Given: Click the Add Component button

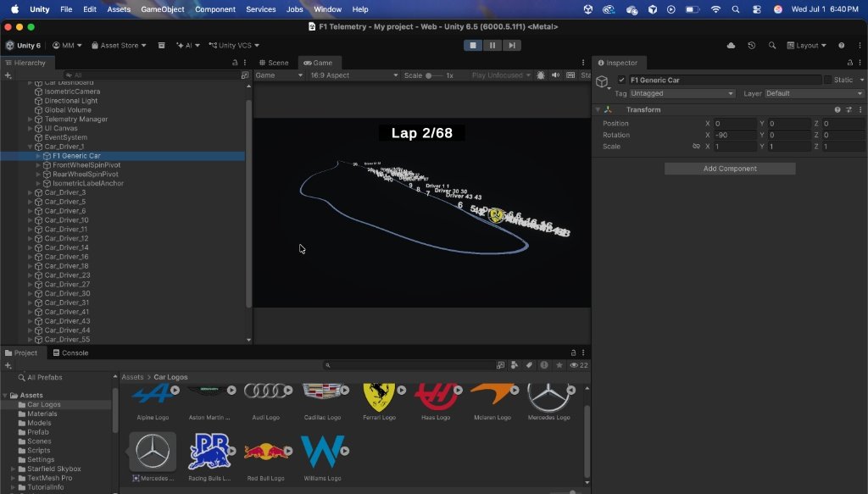Looking at the screenshot, I should [730, 169].
